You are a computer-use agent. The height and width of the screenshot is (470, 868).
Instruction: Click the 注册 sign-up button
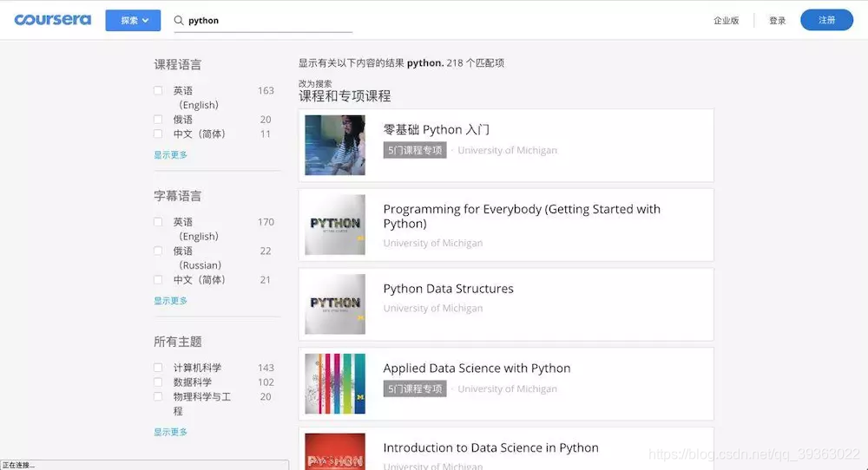click(826, 20)
